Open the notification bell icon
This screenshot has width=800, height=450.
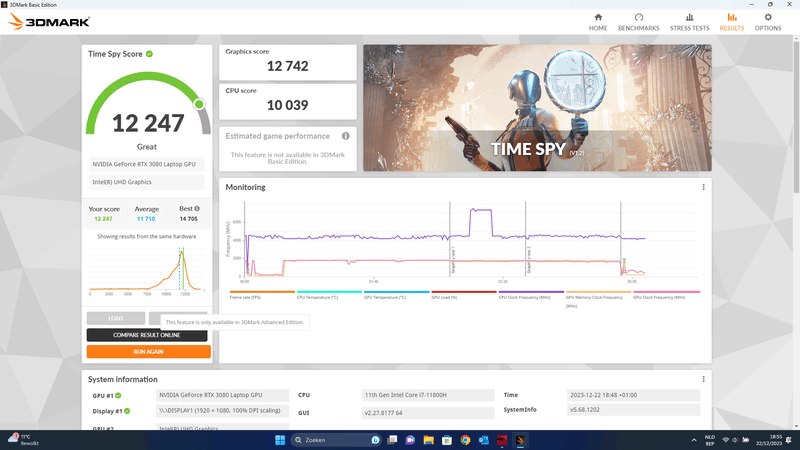click(x=789, y=440)
